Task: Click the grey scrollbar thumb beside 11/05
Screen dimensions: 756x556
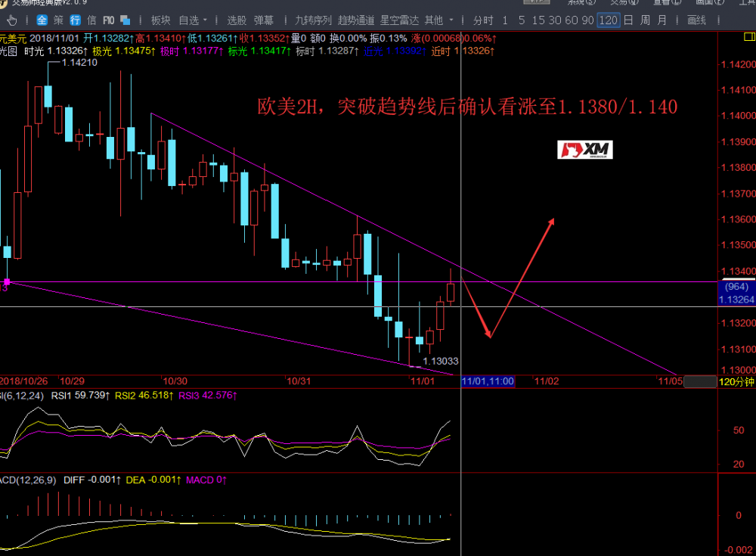Action: tap(700, 382)
